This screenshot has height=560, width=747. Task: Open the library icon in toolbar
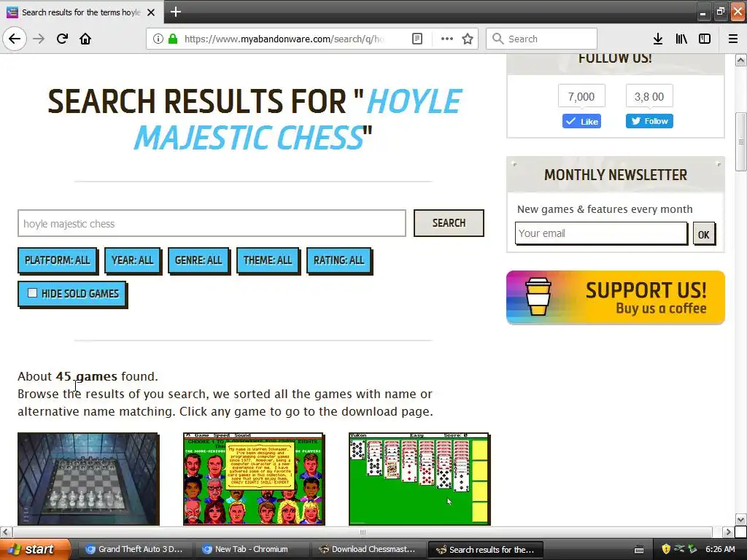(681, 39)
